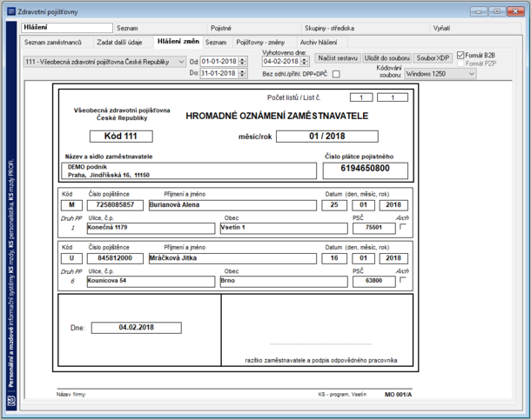Click the KS logo icon in the sidebar
The image size is (531, 420).
click(x=11, y=401)
